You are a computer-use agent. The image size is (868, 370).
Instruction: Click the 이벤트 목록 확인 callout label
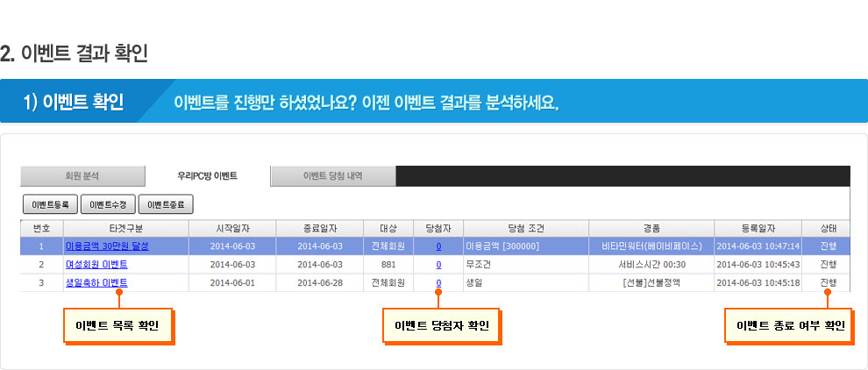coord(117,326)
